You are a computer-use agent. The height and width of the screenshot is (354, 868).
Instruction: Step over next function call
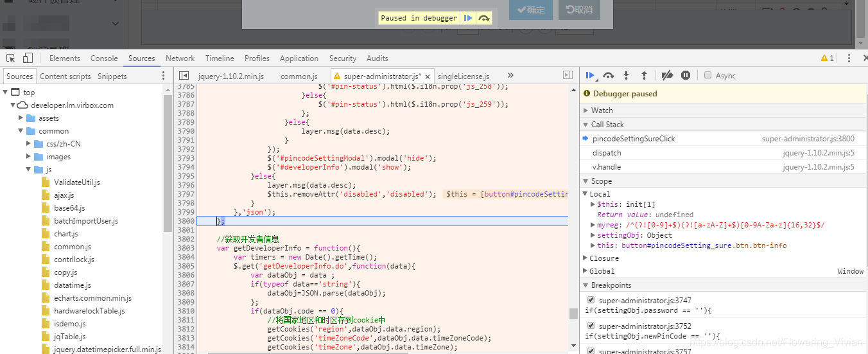coord(609,75)
